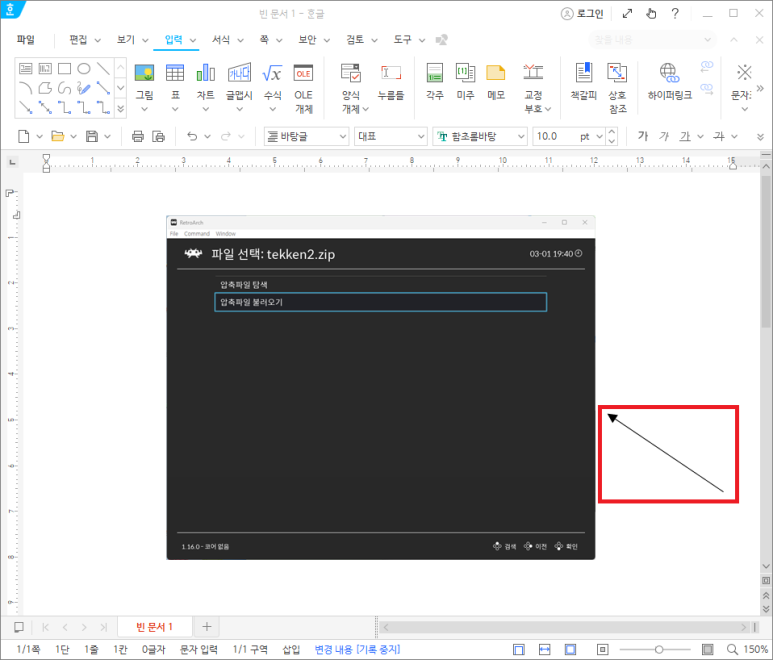Click the horizontal scrollbar track

tap(565, 627)
